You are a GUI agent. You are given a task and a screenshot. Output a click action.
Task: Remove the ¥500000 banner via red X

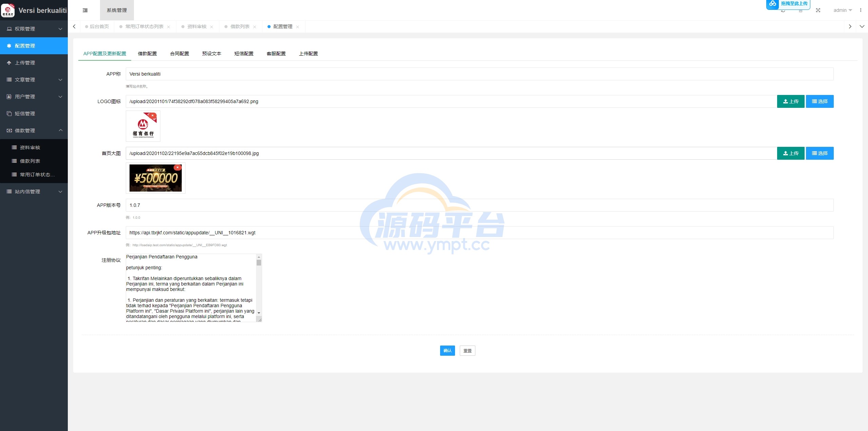(177, 168)
